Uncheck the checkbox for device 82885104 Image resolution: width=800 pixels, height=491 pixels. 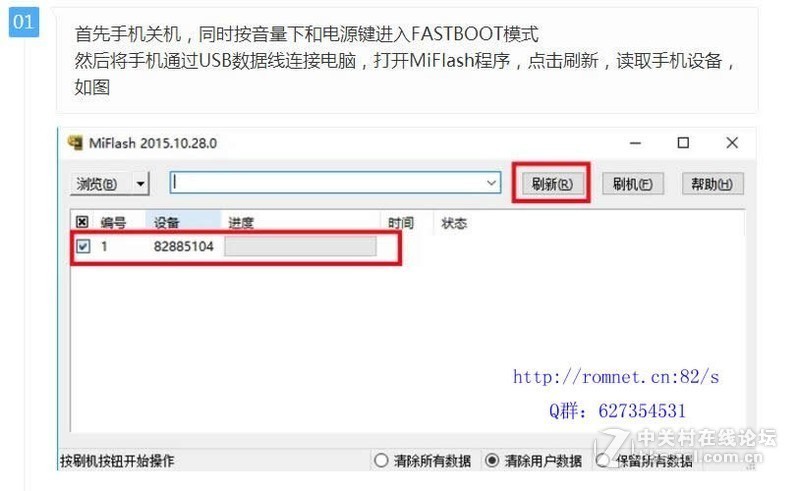point(83,247)
